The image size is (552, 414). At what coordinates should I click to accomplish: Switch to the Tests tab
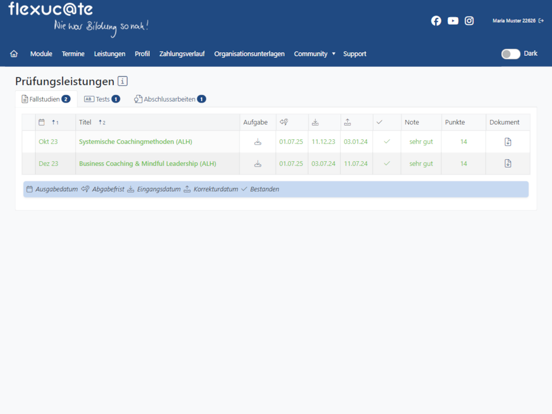pos(102,99)
